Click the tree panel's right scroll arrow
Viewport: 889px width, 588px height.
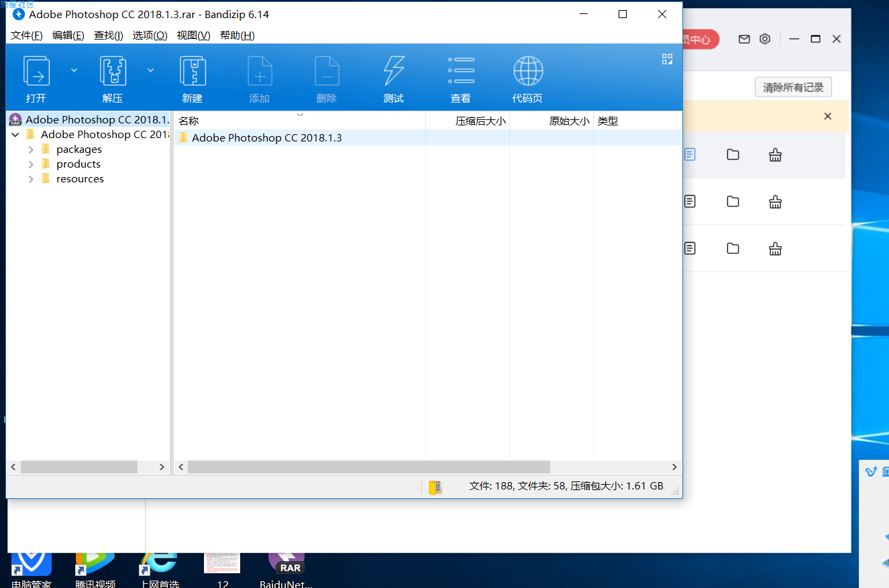(x=162, y=467)
